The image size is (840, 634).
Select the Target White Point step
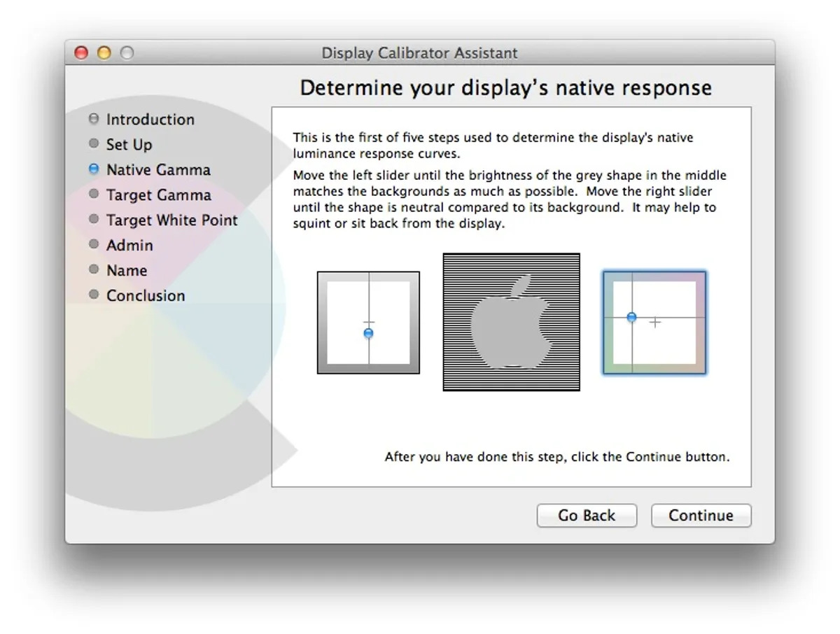(x=172, y=220)
